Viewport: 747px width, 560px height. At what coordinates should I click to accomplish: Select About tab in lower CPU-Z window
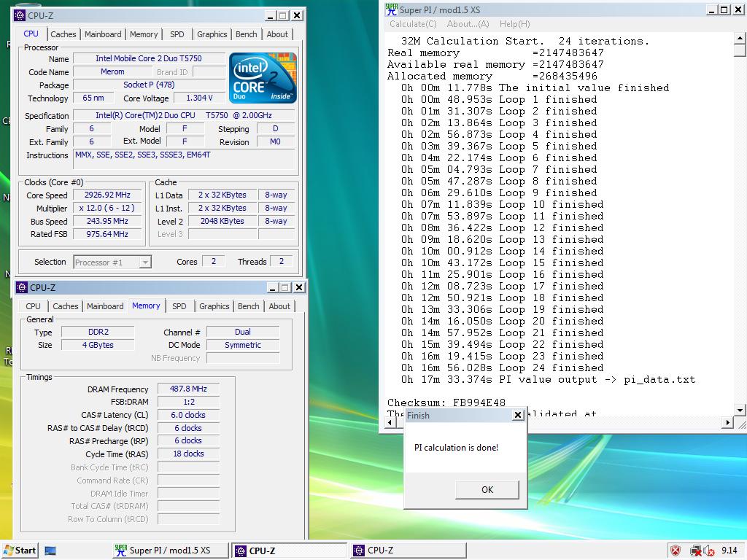279,306
